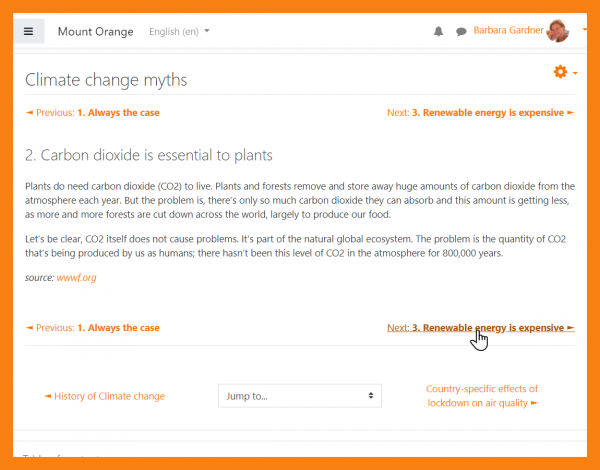Open the orange gear actions menu
600x470 pixels.
pos(560,72)
